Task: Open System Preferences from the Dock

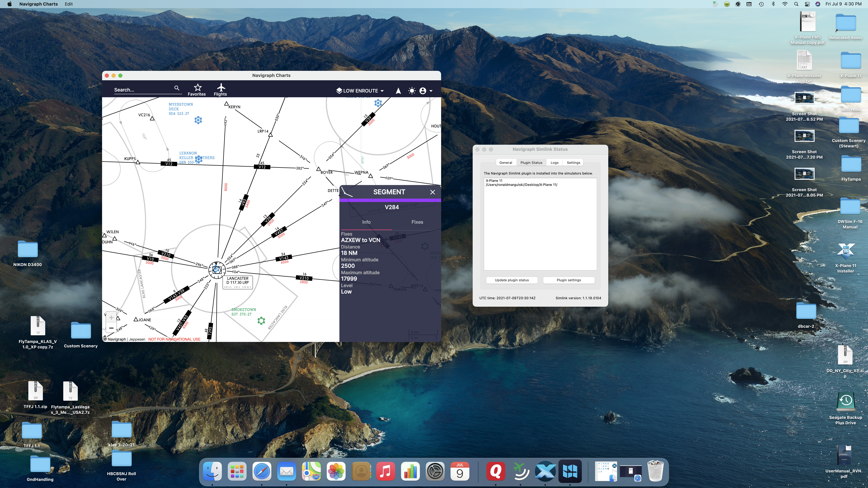Action: (435, 471)
